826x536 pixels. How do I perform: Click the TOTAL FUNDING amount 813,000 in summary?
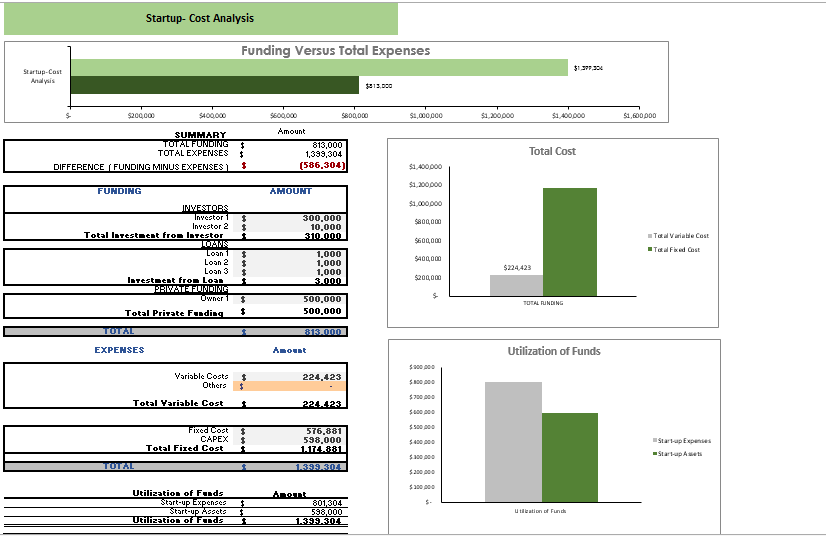(327, 145)
